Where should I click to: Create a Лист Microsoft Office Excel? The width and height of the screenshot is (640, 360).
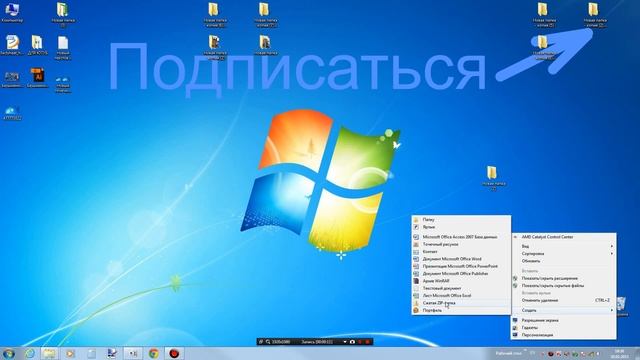pyautogui.click(x=461, y=296)
